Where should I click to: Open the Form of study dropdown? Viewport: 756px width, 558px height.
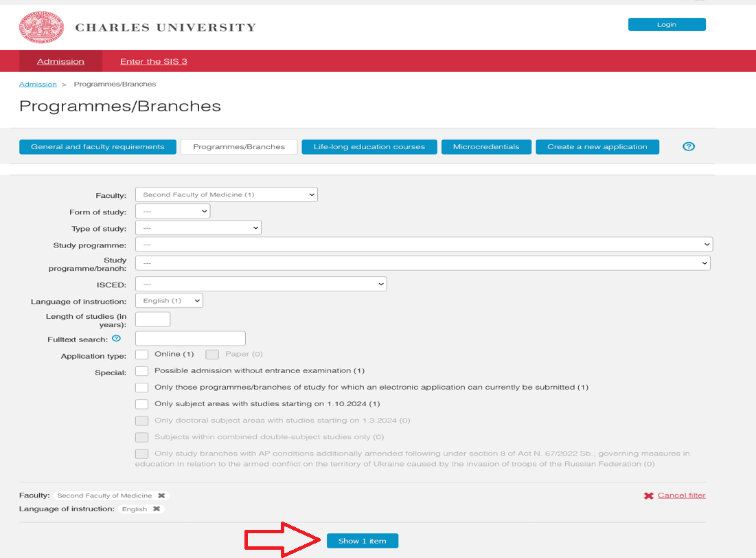pyautogui.click(x=172, y=212)
